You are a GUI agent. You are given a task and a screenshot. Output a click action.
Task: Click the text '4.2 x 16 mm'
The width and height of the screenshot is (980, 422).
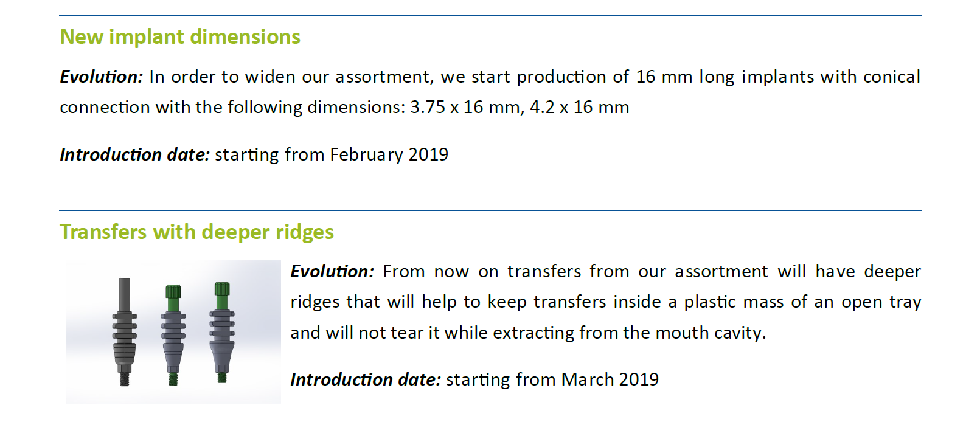pos(580,108)
